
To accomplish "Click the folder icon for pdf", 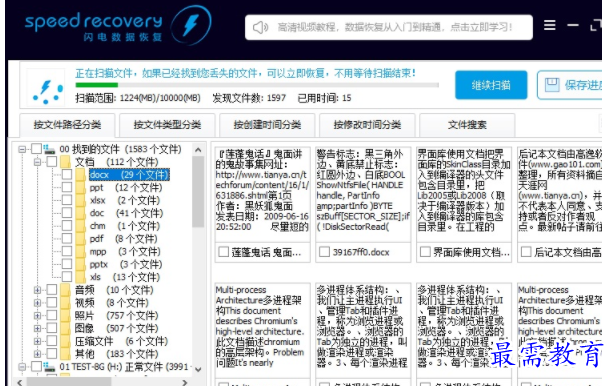I will 80,238.
